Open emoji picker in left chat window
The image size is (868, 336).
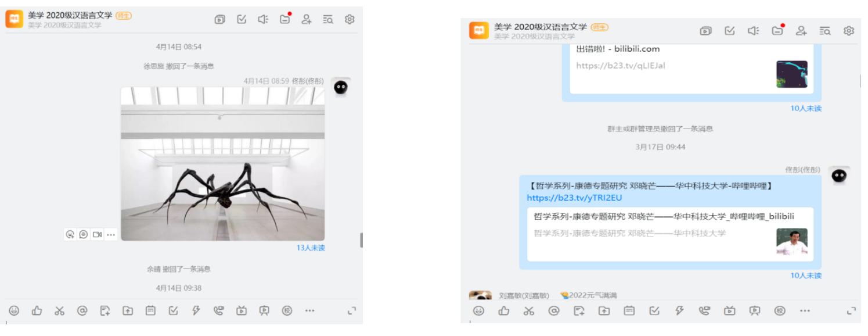tap(14, 310)
